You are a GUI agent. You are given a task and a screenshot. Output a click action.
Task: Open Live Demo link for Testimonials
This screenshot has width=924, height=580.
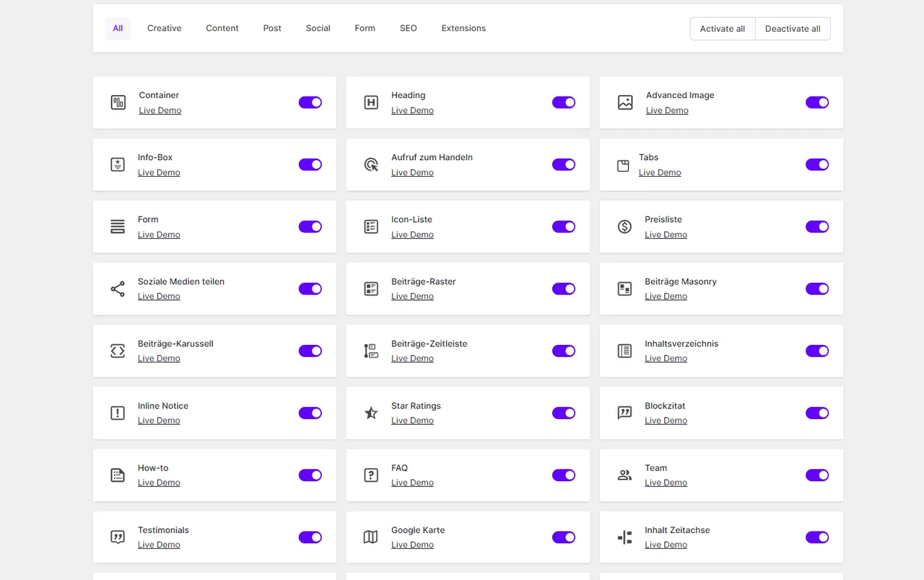159,545
